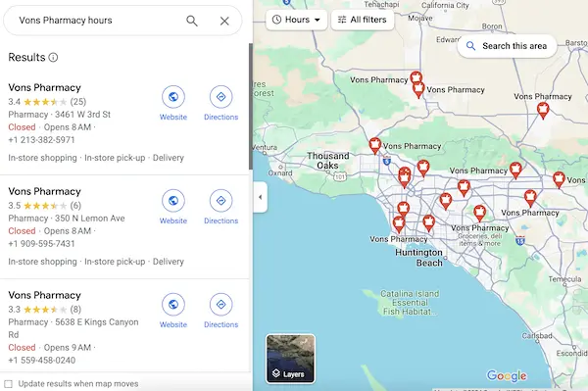
Task: Click the upper Vons Pharmacy pin near Mojave road
Action: [416, 77]
